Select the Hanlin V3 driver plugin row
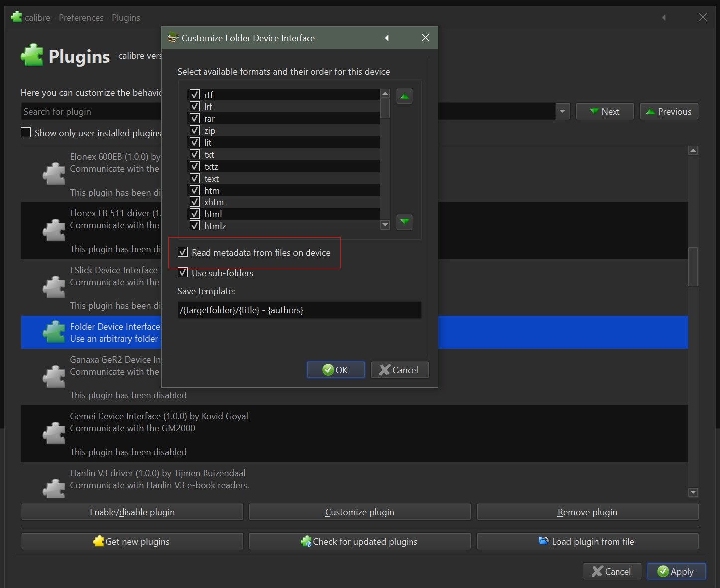 coord(355,481)
